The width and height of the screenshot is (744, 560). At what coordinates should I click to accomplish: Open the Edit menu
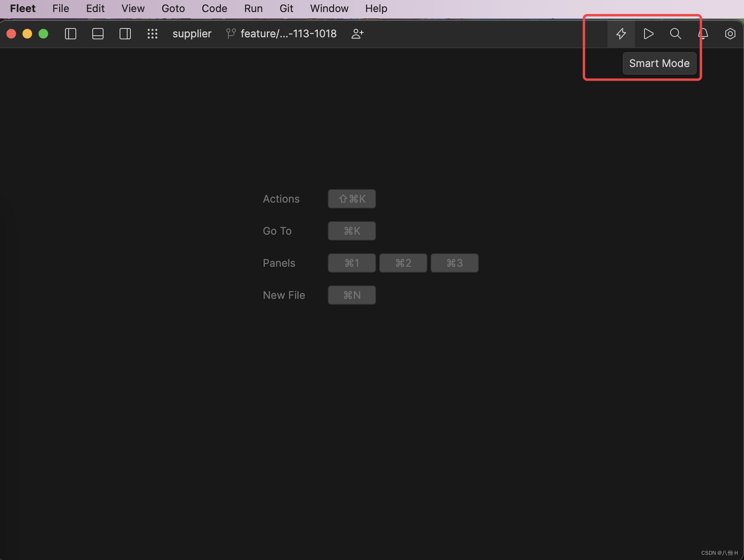click(95, 8)
